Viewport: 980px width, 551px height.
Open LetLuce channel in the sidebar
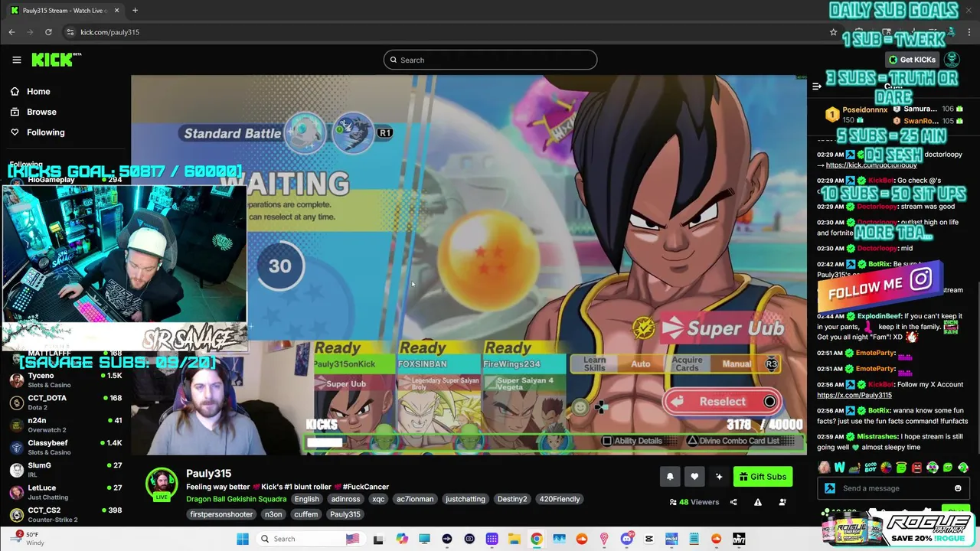pos(65,492)
